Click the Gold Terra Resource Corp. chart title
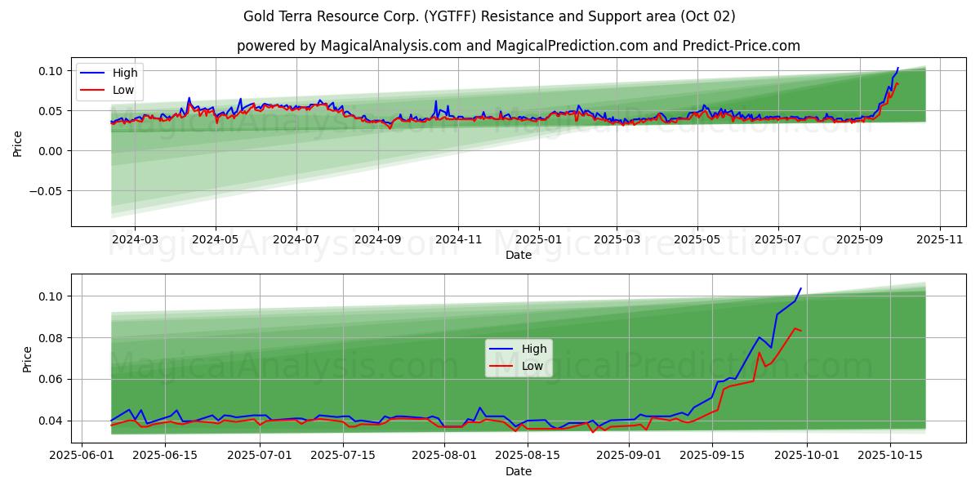980x490 pixels. point(489,16)
